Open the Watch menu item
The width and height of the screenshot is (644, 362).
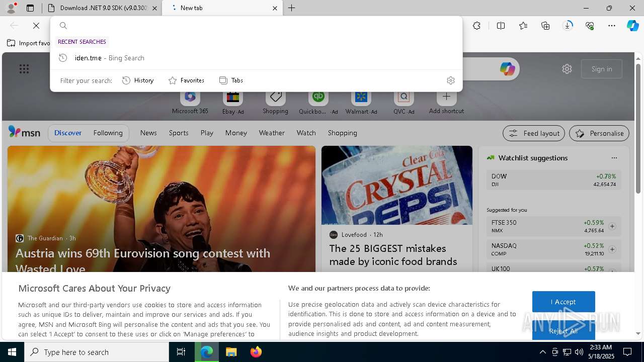(x=306, y=133)
